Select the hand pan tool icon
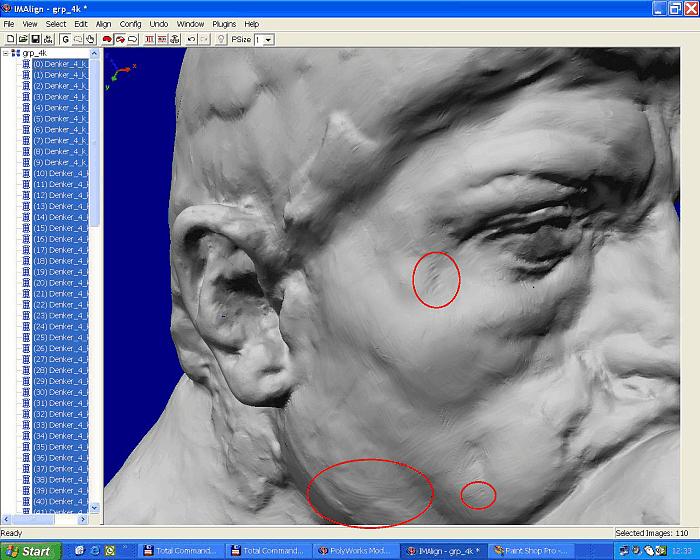This screenshot has height=560, width=700. click(90, 39)
